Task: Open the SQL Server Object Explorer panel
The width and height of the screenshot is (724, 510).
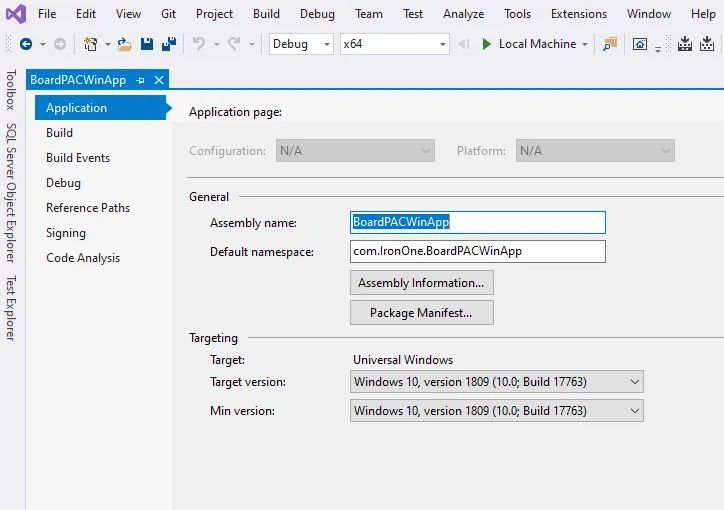Action: tap(11, 193)
